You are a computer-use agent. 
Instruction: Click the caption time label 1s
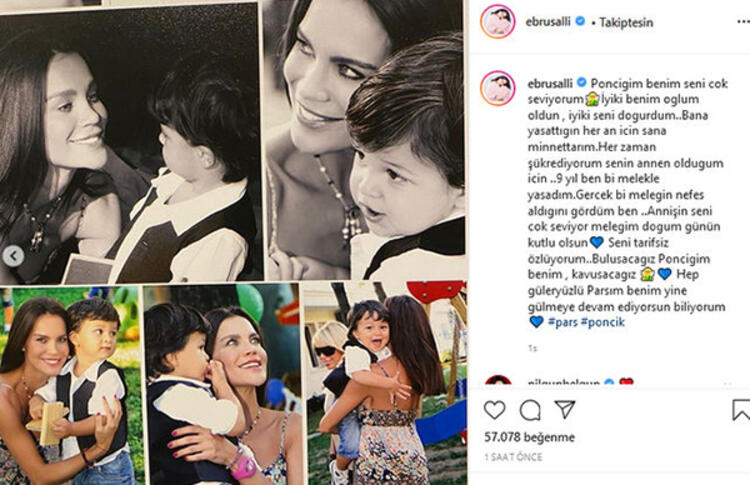[x=532, y=348]
